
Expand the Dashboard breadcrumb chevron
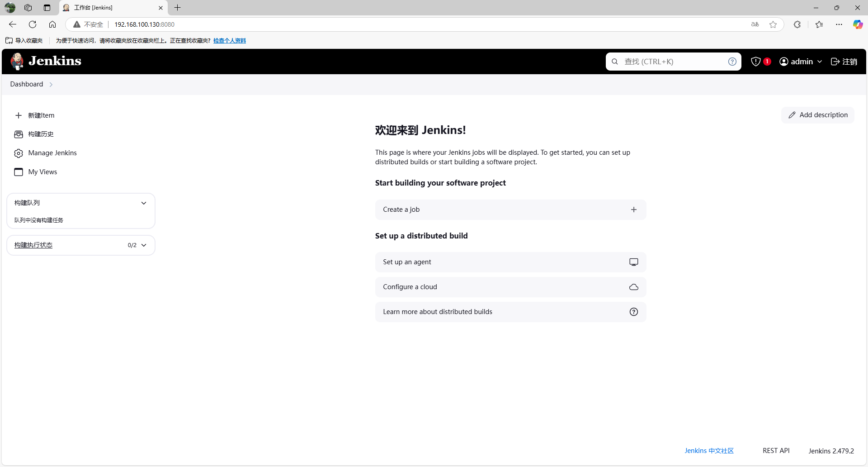point(51,85)
